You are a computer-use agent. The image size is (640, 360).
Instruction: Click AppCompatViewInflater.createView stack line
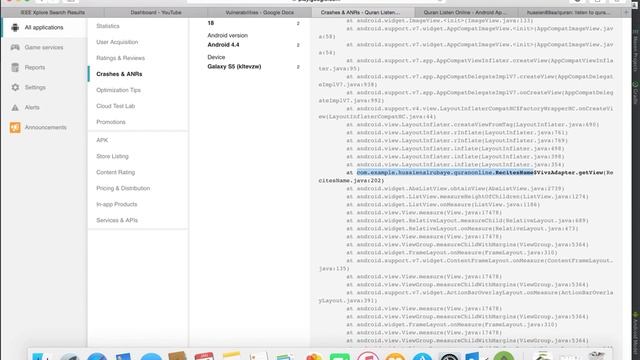466,64
